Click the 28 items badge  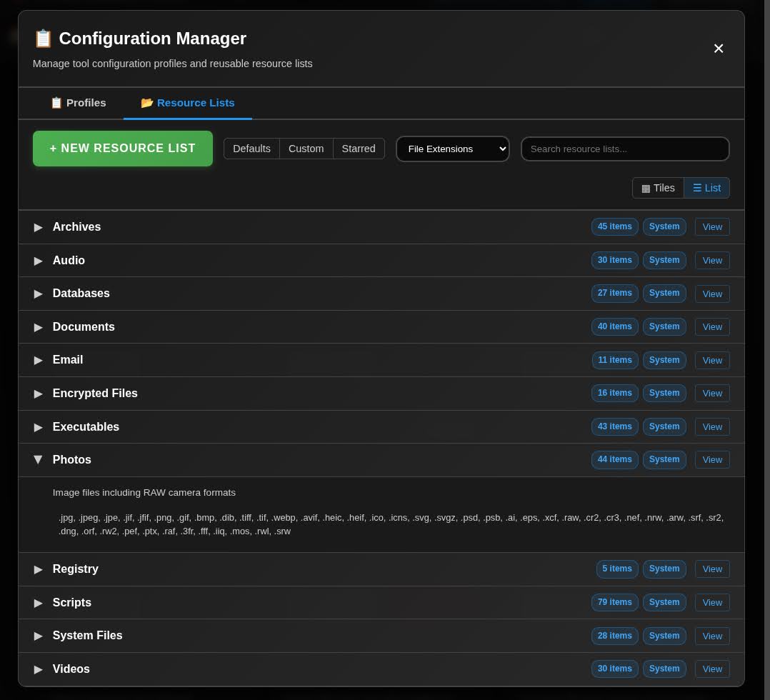click(614, 635)
